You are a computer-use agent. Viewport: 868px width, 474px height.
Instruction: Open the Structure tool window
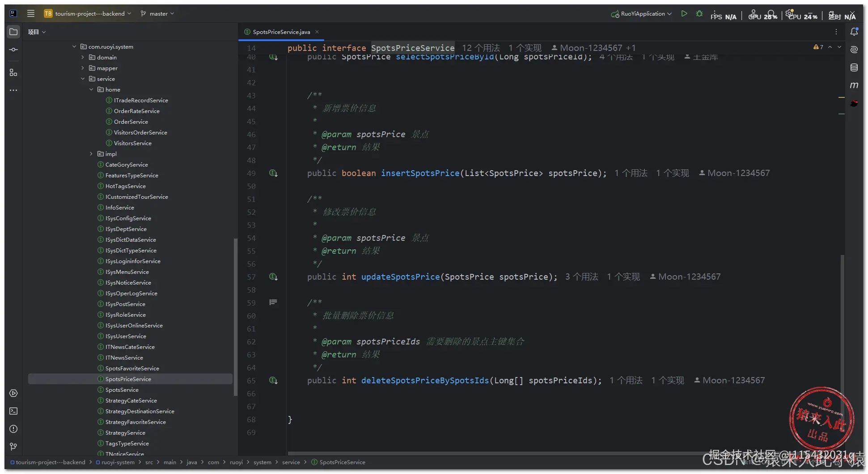[13, 72]
